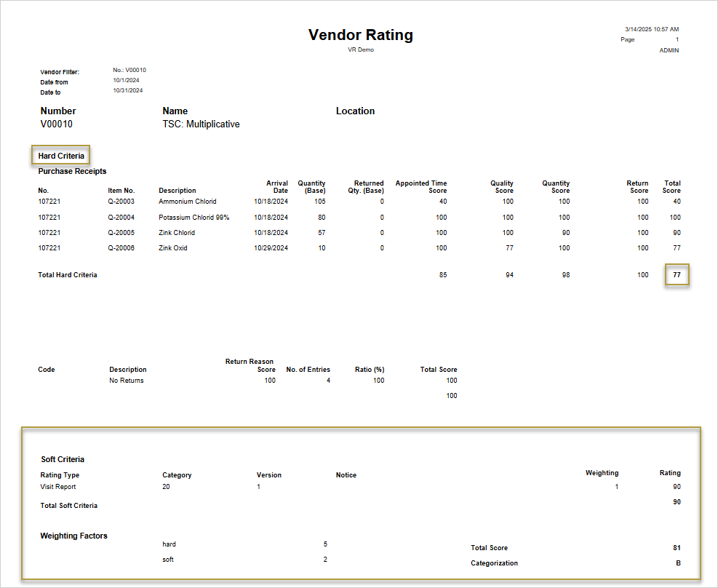This screenshot has height=588, width=718.
Task: Click the Vendor Filter value No.: V00010
Action: pos(129,70)
